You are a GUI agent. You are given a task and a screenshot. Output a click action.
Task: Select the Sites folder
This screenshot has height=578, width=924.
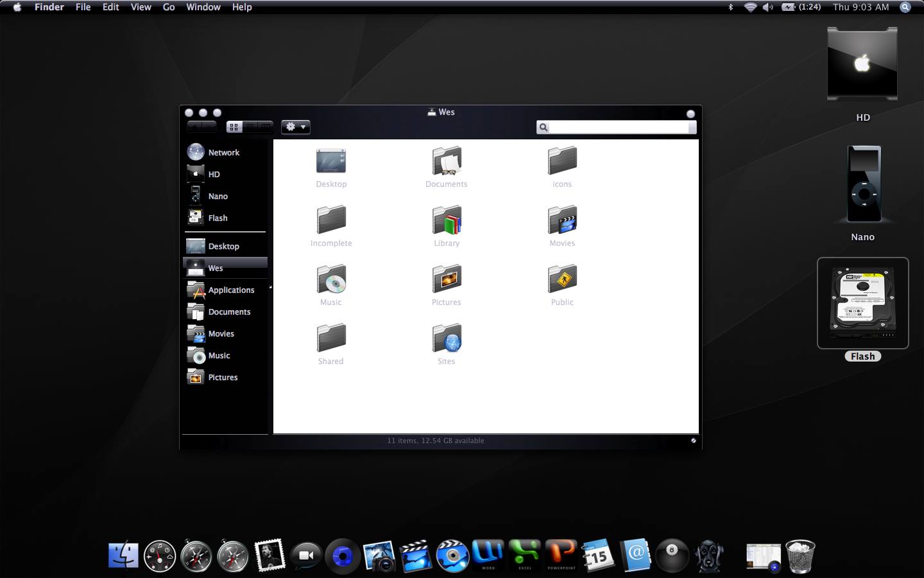pos(447,338)
